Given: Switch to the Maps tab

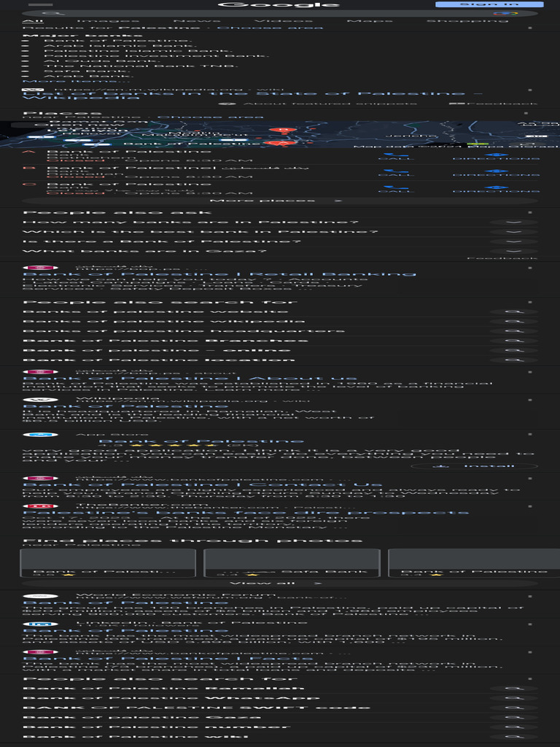Looking at the screenshot, I should click(370, 21).
